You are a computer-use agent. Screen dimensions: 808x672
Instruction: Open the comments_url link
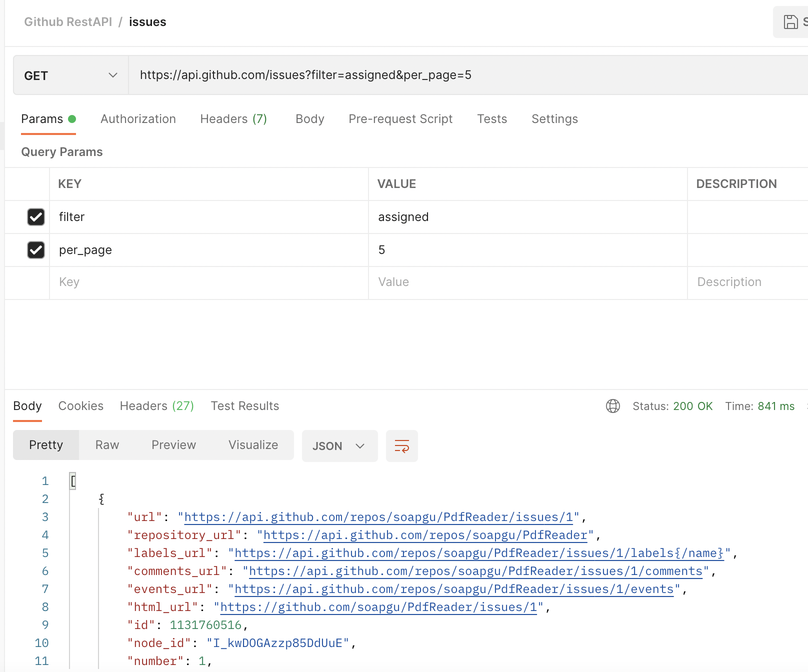pos(475,571)
